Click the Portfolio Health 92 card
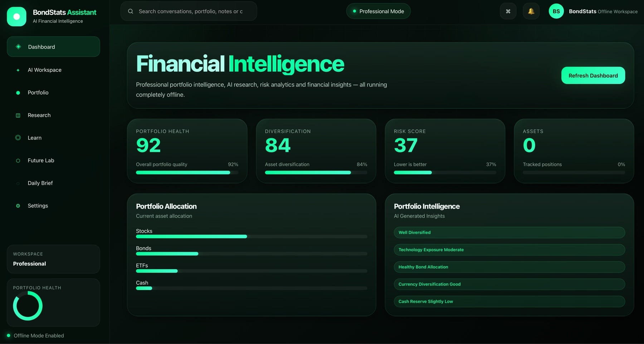The width and height of the screenshot is (644, 344). pos(187,151)
